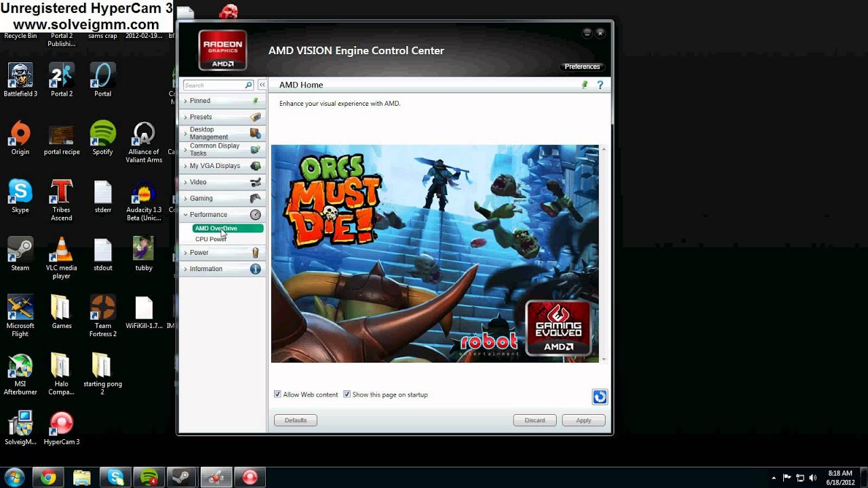Screen dimensions: 868x488
Task: Click the Orcs Must Die banner image
Action: tap(435, 253)
